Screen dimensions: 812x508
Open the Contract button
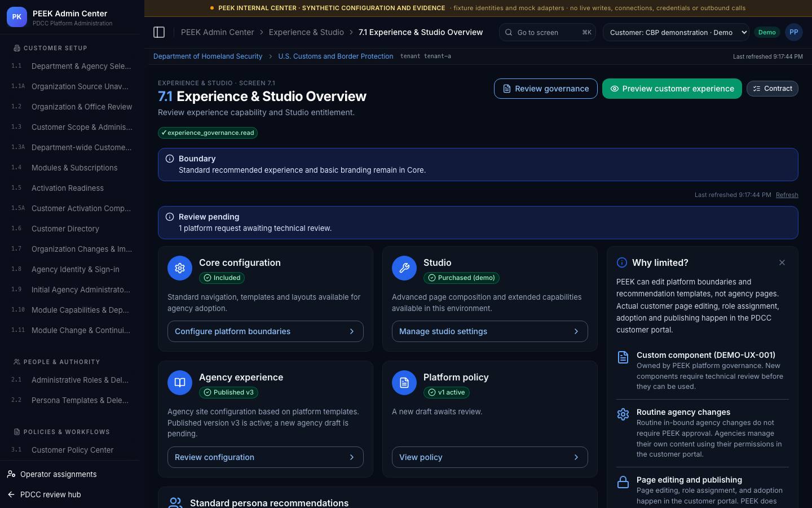(773, 89)
